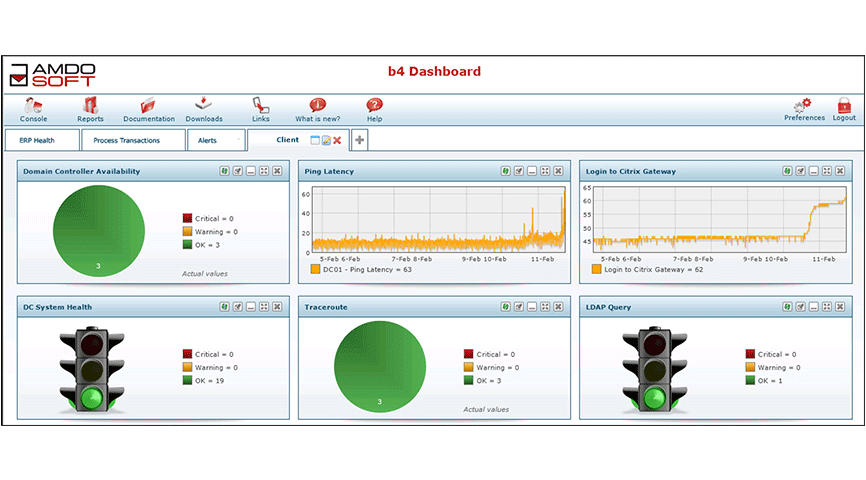866x480 pixels.
Task: Edit the Traceroute panel settings
Action: [x=519, y=307]
